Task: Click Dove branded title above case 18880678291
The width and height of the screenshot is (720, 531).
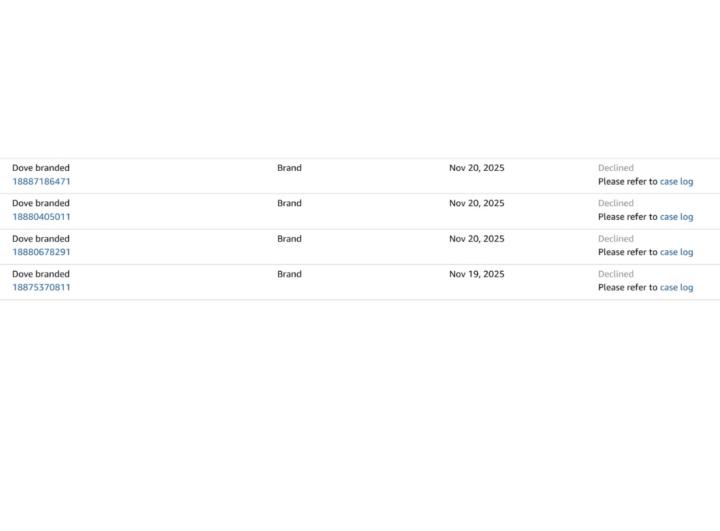Action: pyautogui.click(x=41, y=239)
